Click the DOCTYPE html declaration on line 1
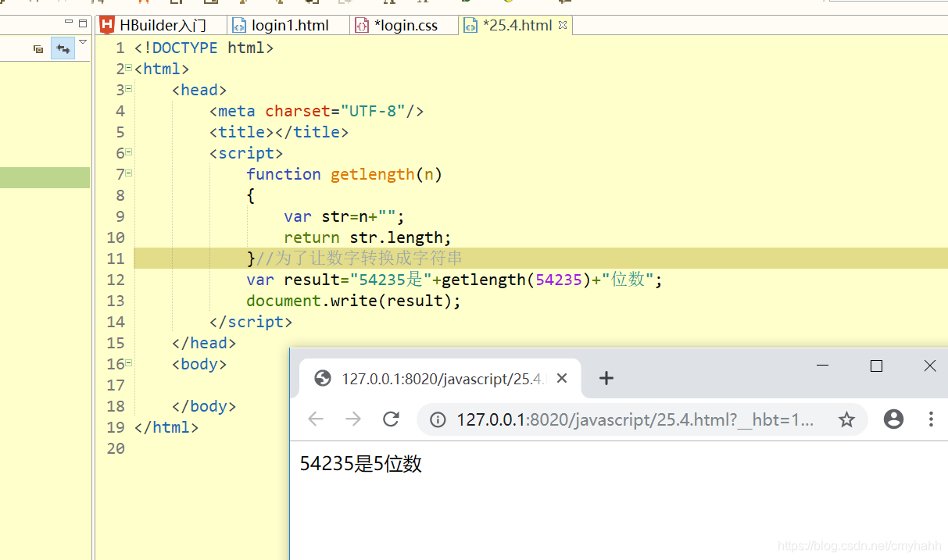The height and width of the screenshot is (560, 948). (204, 48)
